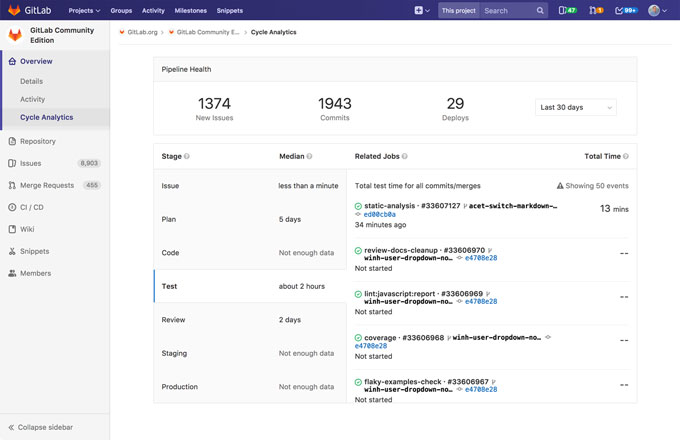
Task: Click into the Search input field
Action: point(505,11)
